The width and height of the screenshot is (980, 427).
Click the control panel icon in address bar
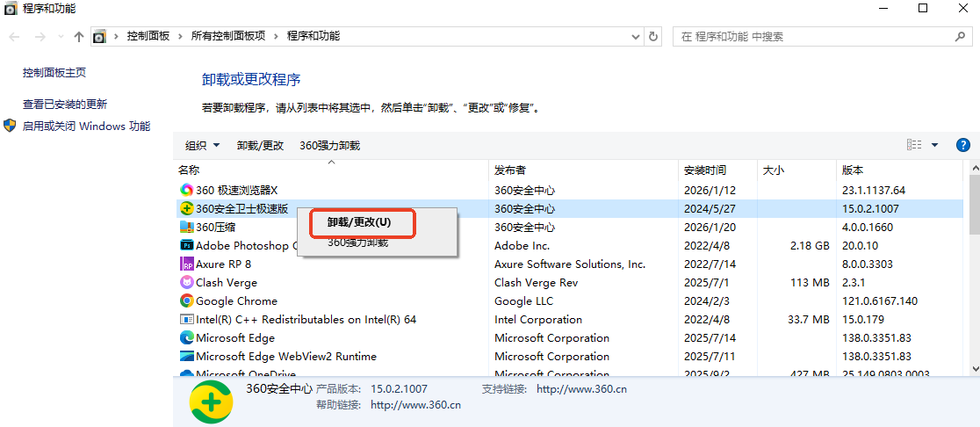tap(99, 36)
